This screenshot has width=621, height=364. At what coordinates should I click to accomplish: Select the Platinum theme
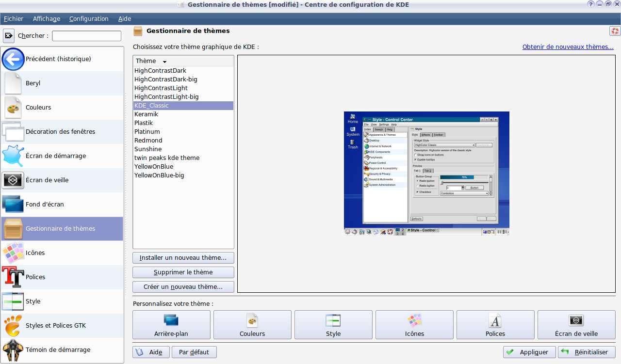pos(183,132)
